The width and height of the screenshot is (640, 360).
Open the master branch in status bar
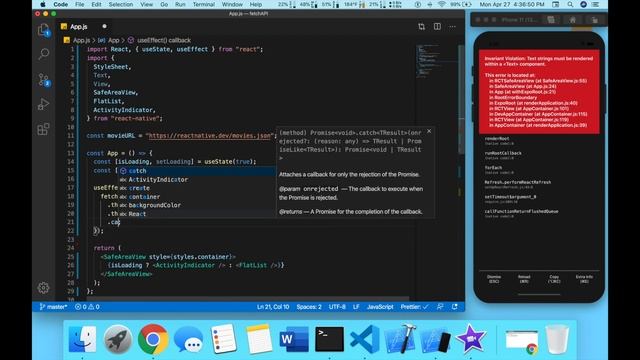click(53, 307)
